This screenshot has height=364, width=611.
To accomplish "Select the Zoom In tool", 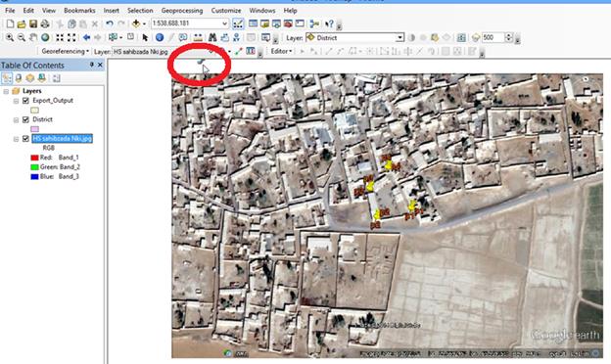I will 10,38.
